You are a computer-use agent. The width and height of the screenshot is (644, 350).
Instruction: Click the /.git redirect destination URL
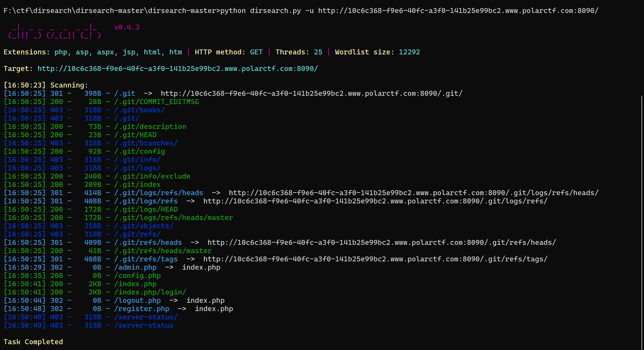tap(311, 93)
